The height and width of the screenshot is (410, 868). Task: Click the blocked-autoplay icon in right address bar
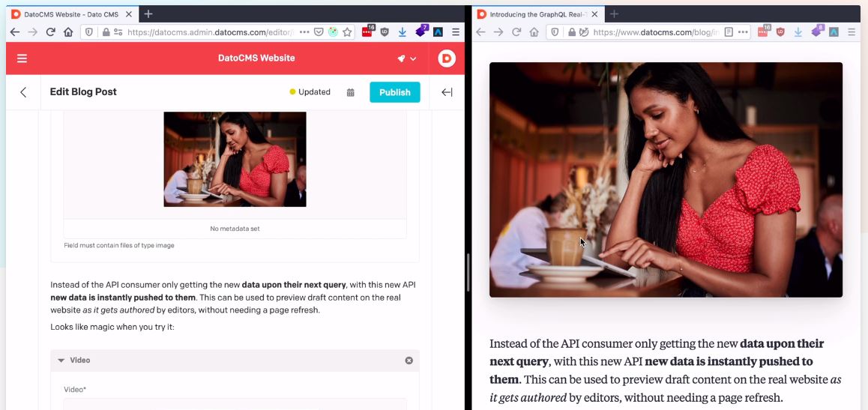coord(583,32)
